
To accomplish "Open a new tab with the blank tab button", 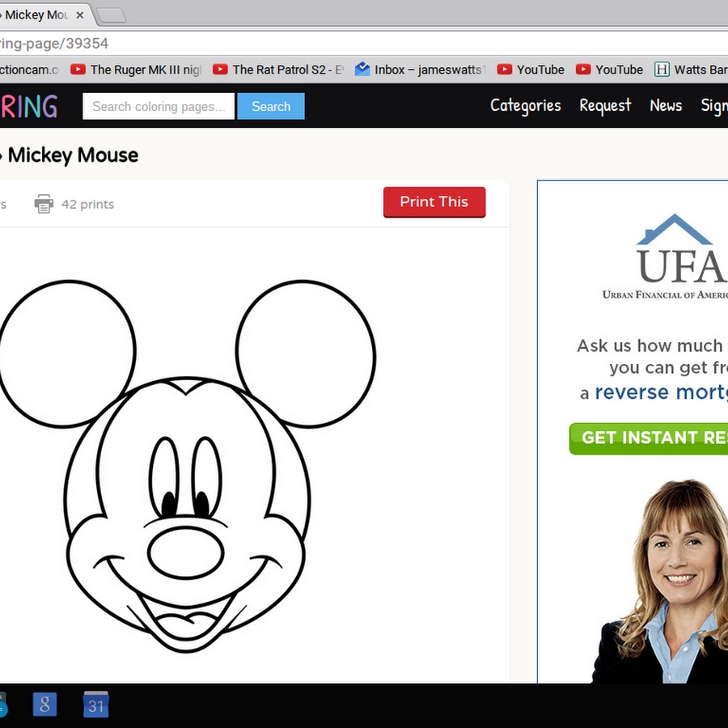I will [x=112, y=15].
